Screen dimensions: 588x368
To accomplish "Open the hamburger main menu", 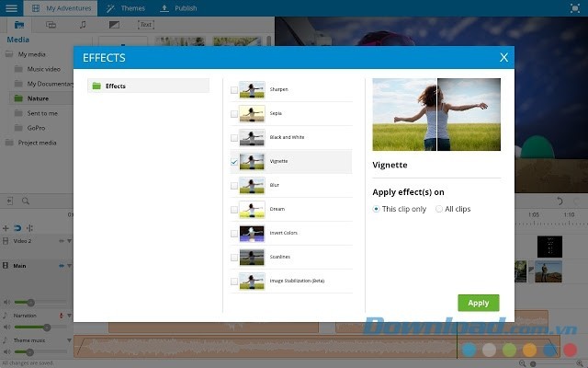I will pos(11,8).
